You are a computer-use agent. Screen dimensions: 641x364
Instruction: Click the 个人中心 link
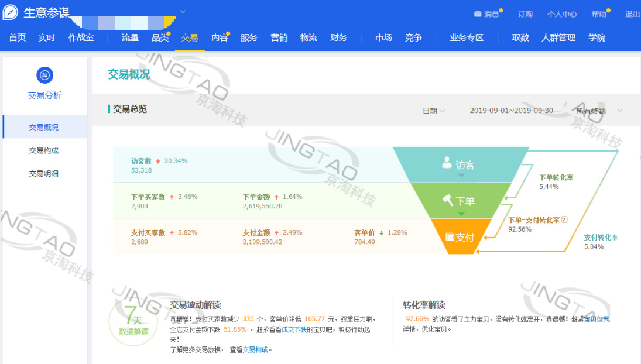(x=562, y=14)
